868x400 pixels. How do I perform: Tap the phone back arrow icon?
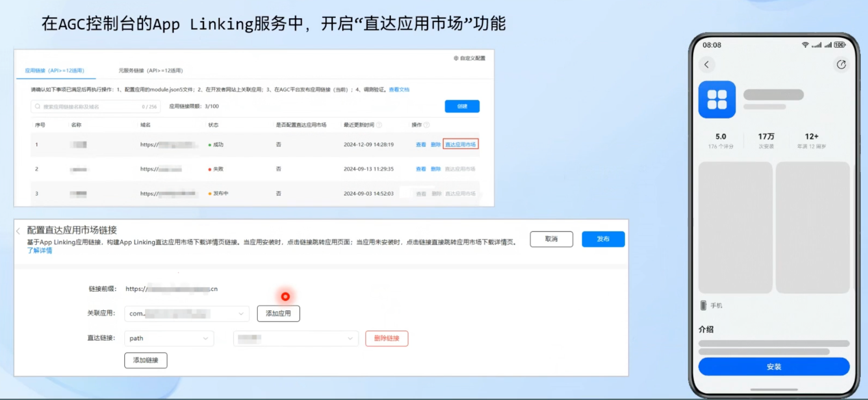[x=707, y=65]
